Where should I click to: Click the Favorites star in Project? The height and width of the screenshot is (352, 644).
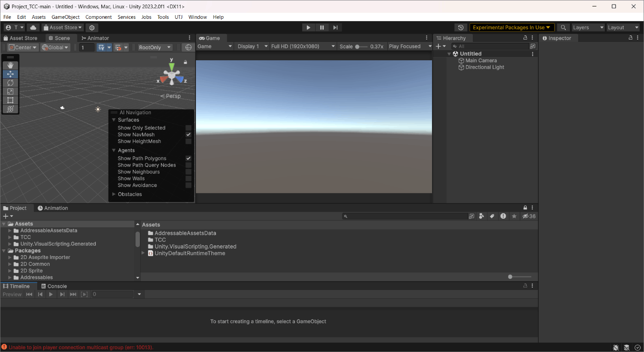[514, 216]
